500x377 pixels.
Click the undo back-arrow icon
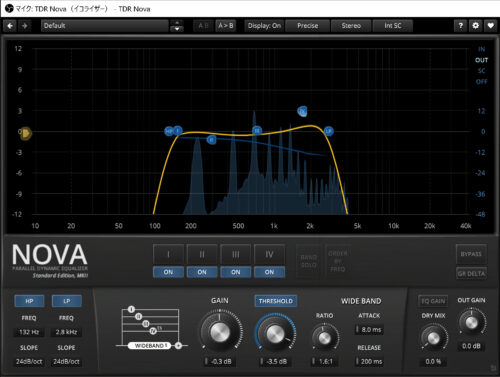point(10,26)
